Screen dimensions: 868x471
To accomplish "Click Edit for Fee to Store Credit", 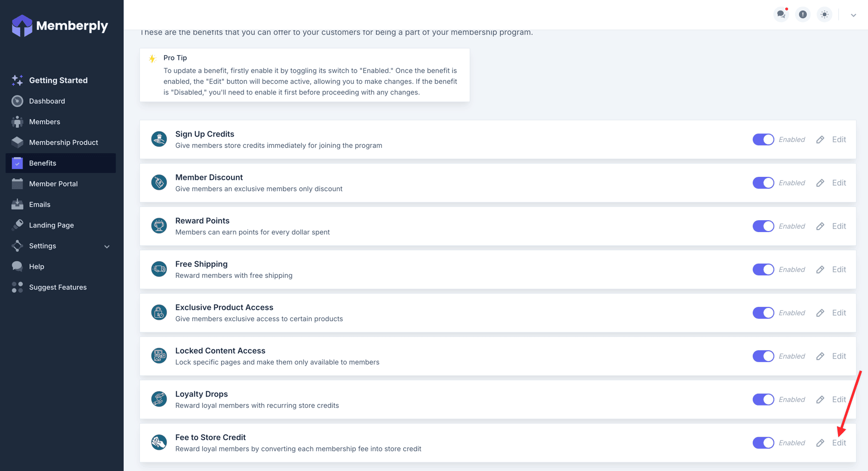I will [x=839, y=443].
